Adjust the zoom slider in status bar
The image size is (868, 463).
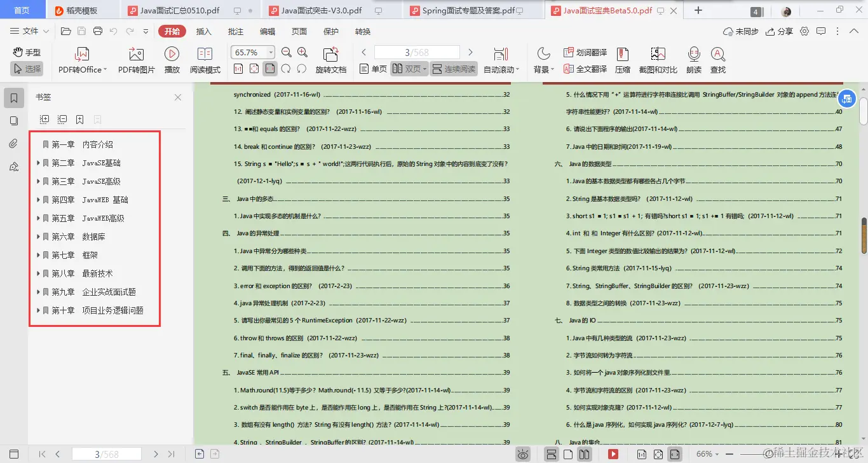(769, 454)
